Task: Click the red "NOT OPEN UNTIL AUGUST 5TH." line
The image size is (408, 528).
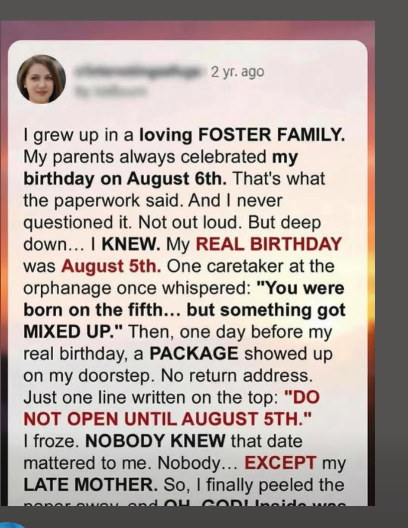Action: click(167, 419)
